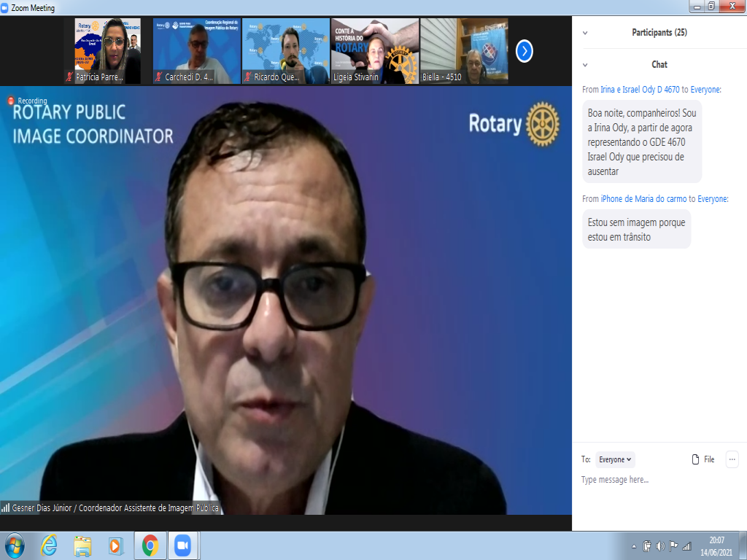The image size is (747, 560).
Task: Click the Windows Media Player taskbar icon
Action: coord(116,545)
